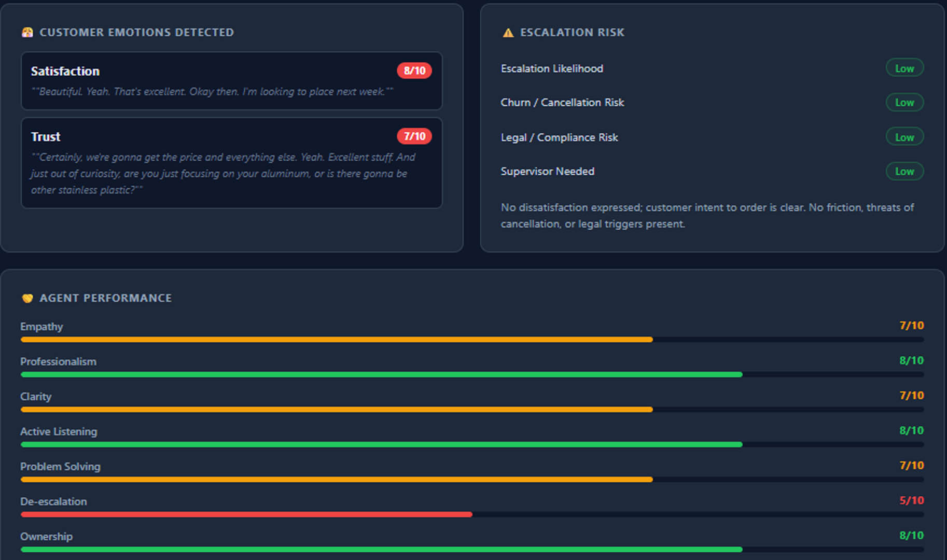The width and height of the screenshot is (947, 560).
Task: Click the Active Listening 8/10 score value
Action: click(x=911, y=430)
